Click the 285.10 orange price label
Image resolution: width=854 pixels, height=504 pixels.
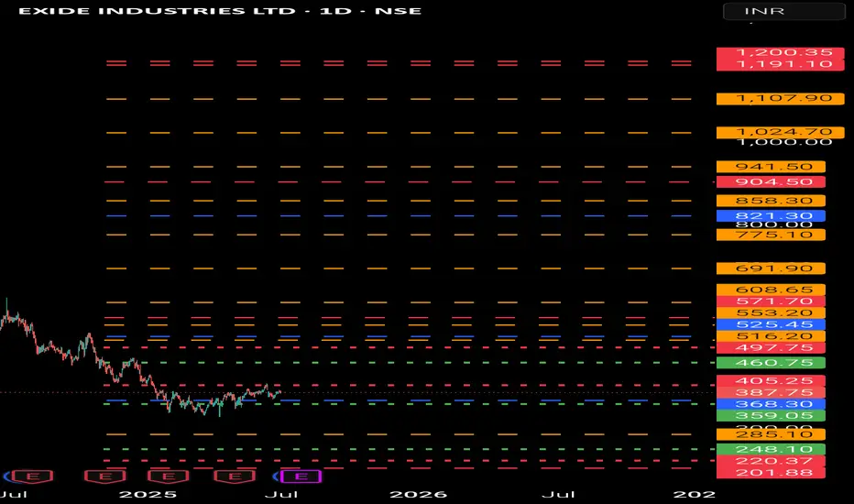click(x=771, y=434)
